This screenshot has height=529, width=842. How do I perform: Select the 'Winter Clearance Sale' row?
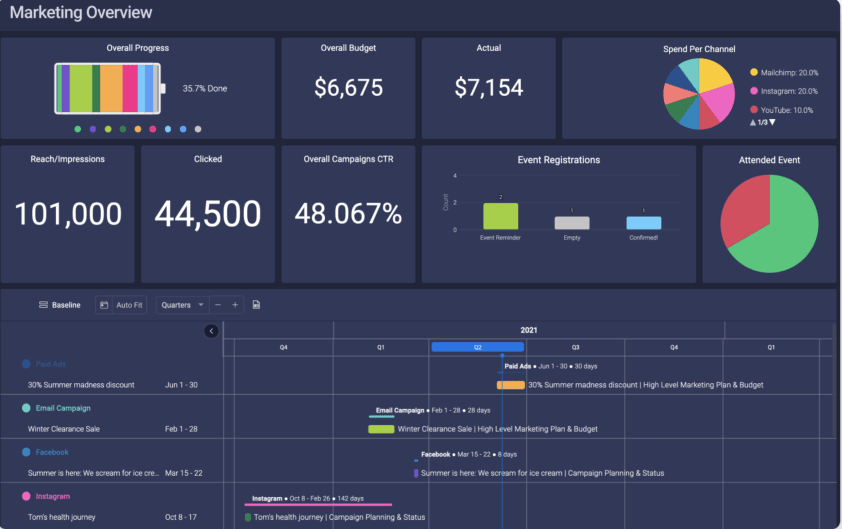point(64,429)
